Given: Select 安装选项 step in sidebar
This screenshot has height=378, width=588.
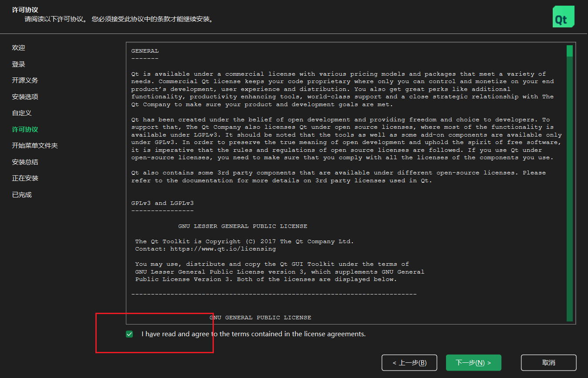Looking at the screenshot, I should tap(25, 97).
